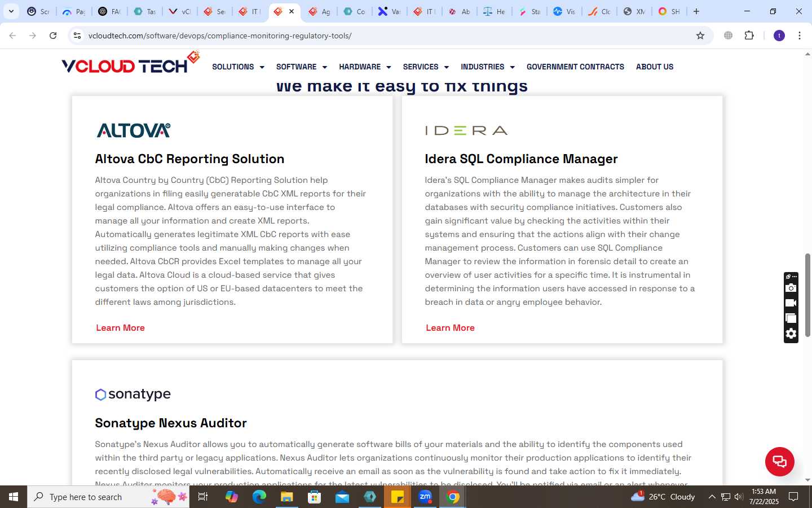Image resolution: width=812 pixels, height=508 pixels.
Task: Open Sticky Notes from taskbar
Action: pos(398,497)
